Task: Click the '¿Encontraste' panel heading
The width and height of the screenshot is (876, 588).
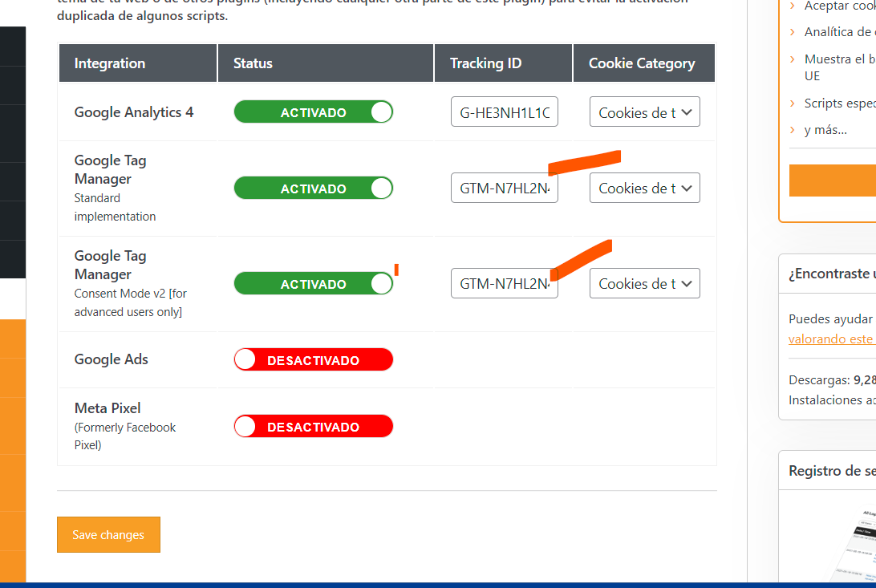Action: point(832,274)
